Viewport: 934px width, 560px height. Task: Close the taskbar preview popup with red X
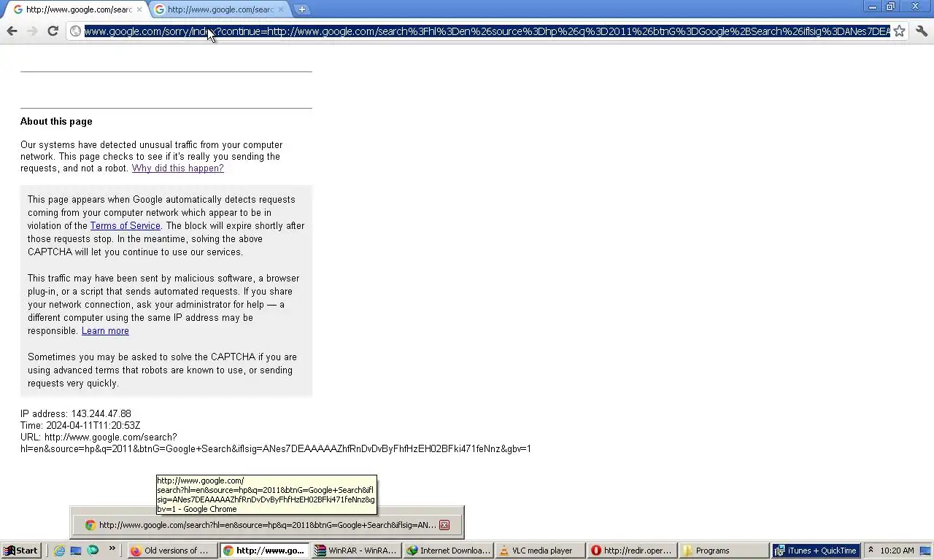444,525
